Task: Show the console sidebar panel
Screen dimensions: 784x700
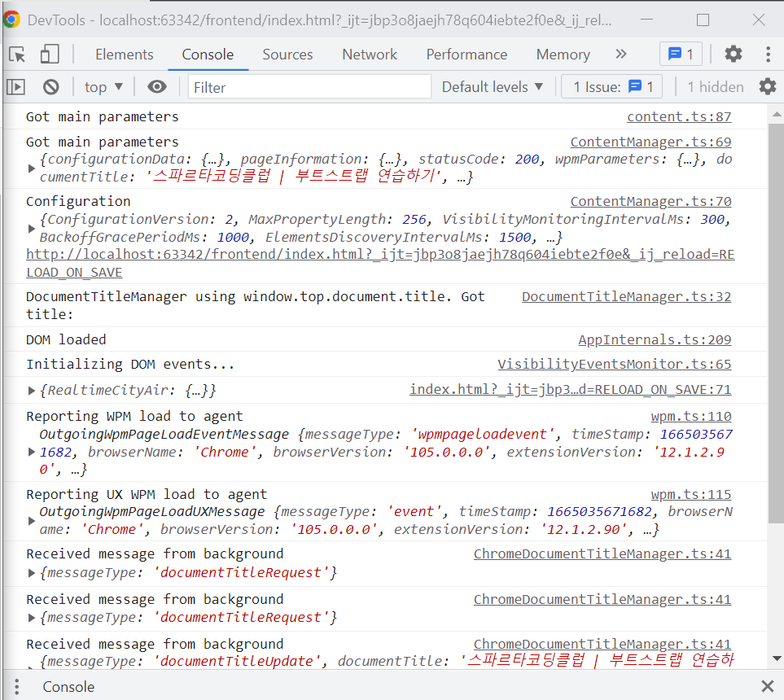Action: pos(16,87)
